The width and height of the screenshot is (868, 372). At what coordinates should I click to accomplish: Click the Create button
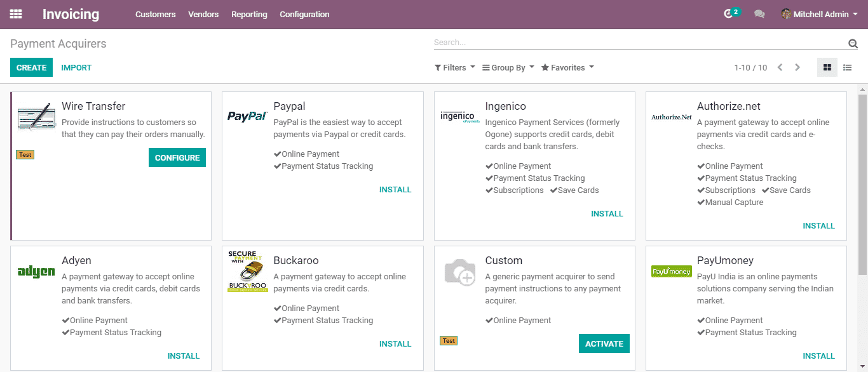point(31,67)
